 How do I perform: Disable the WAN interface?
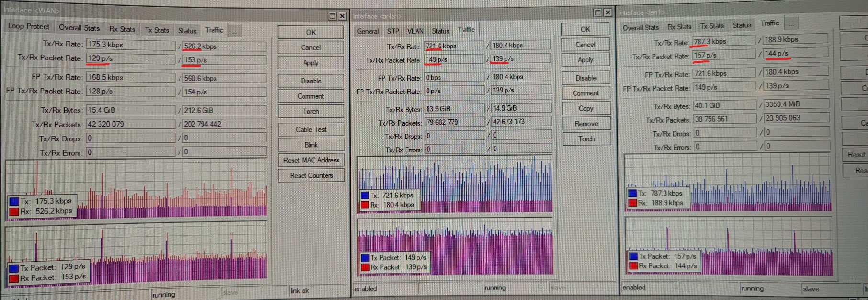tap(311, 81)
